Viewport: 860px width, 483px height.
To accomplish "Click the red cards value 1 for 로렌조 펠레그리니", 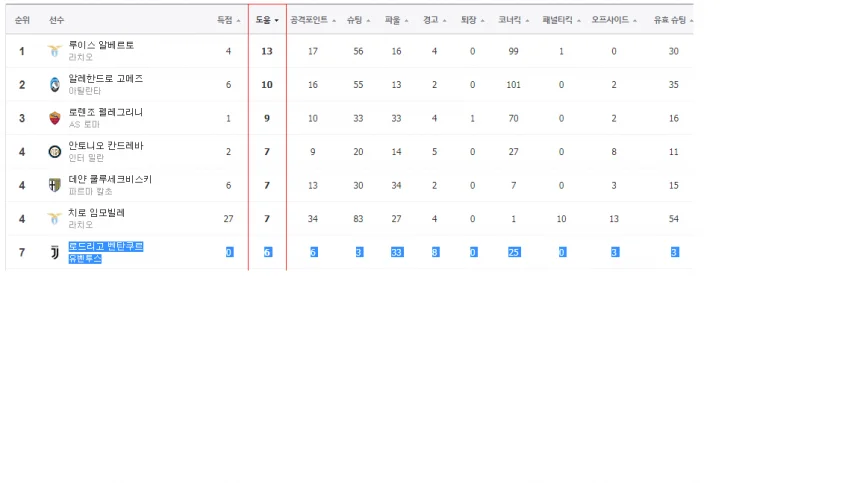I will [x=472, y=118].
